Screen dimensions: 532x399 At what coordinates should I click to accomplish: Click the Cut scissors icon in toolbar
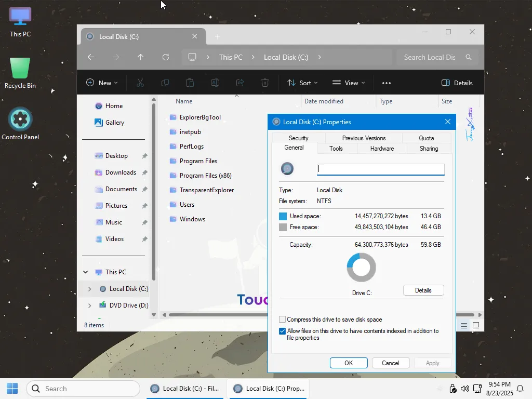(140, 83)
